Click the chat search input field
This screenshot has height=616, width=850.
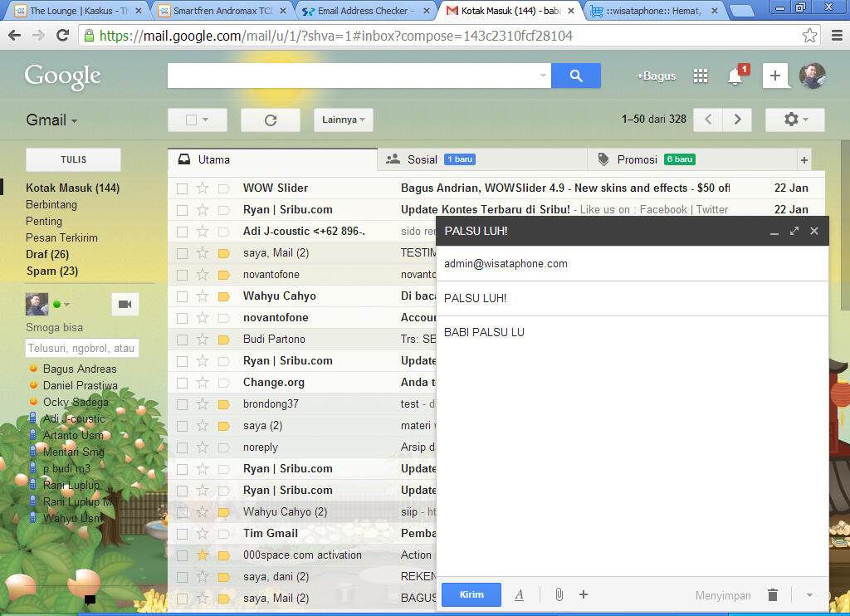point(81,349)
